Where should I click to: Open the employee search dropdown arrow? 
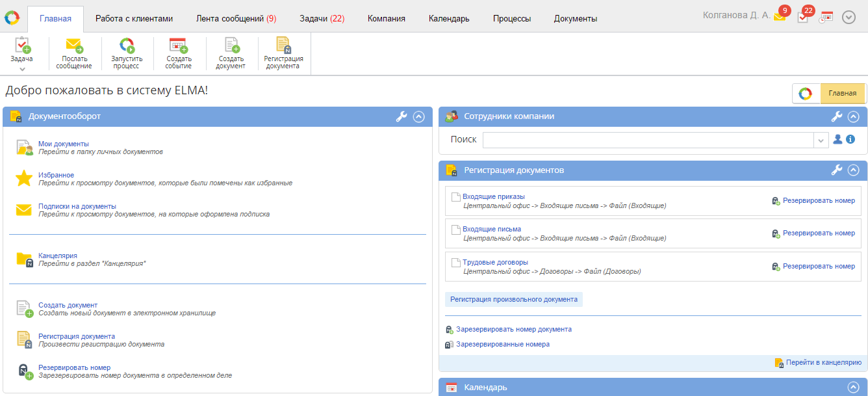click(821, 140)
